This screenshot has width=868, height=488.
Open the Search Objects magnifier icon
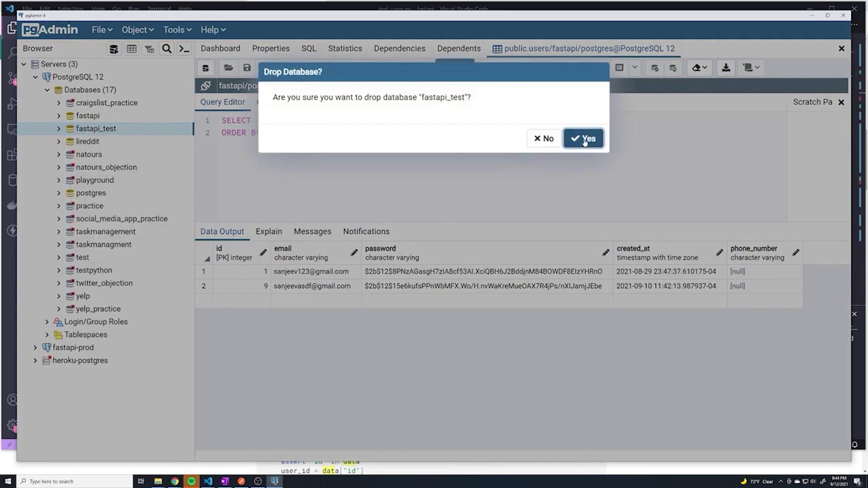tap(167, 49)
